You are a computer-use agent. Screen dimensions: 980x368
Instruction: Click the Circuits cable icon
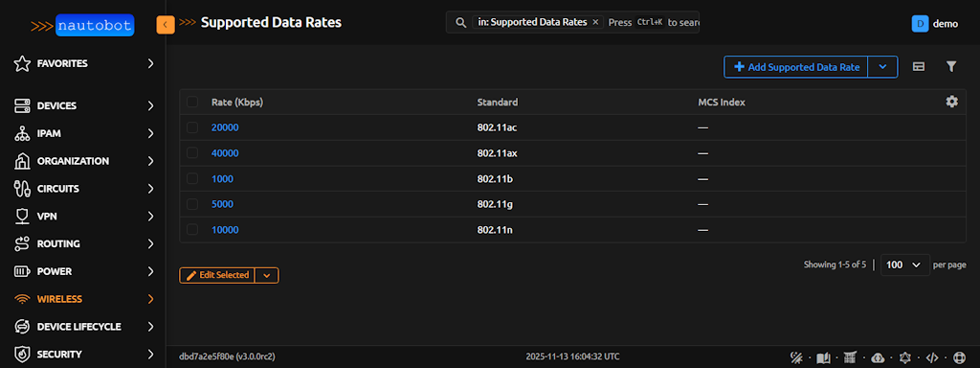tap(22, 189)
